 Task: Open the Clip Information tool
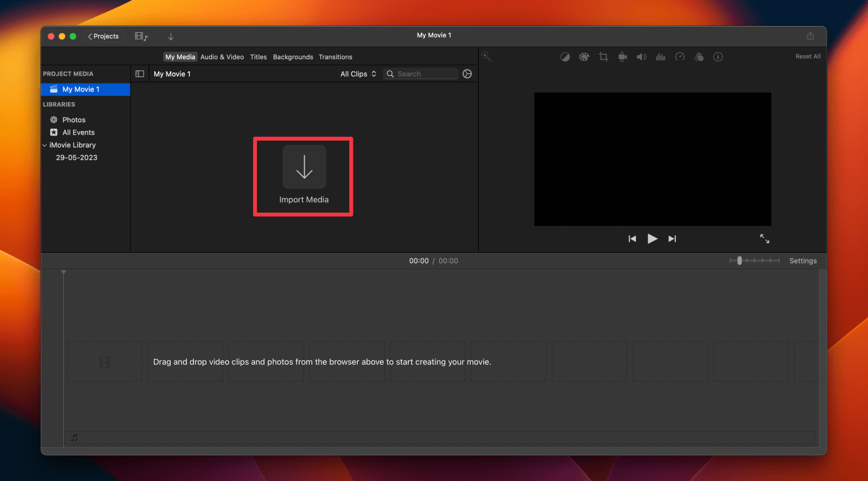718,57
